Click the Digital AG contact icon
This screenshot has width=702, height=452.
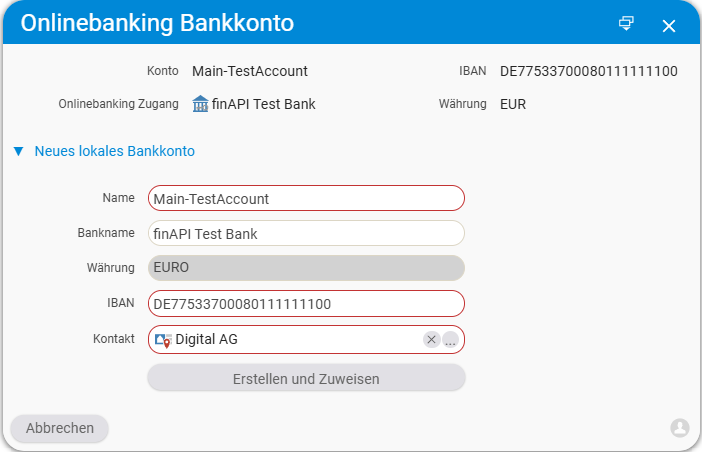163,340
